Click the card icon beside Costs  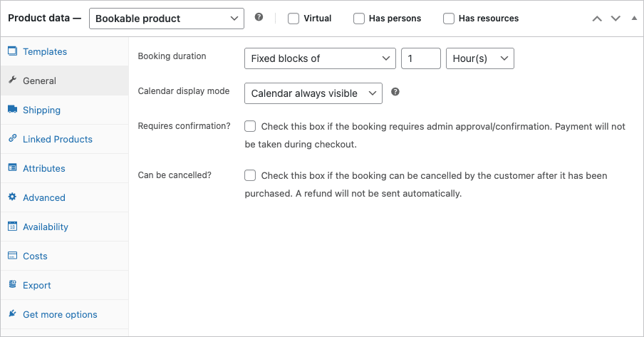(x=13, y=255)
